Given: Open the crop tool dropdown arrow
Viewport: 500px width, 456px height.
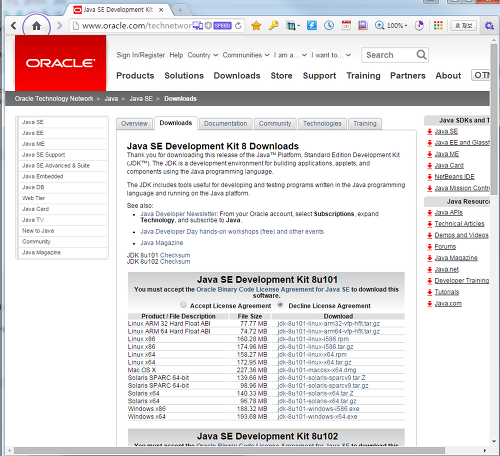Looking at the screenshot, I should [x=299, y=26].
